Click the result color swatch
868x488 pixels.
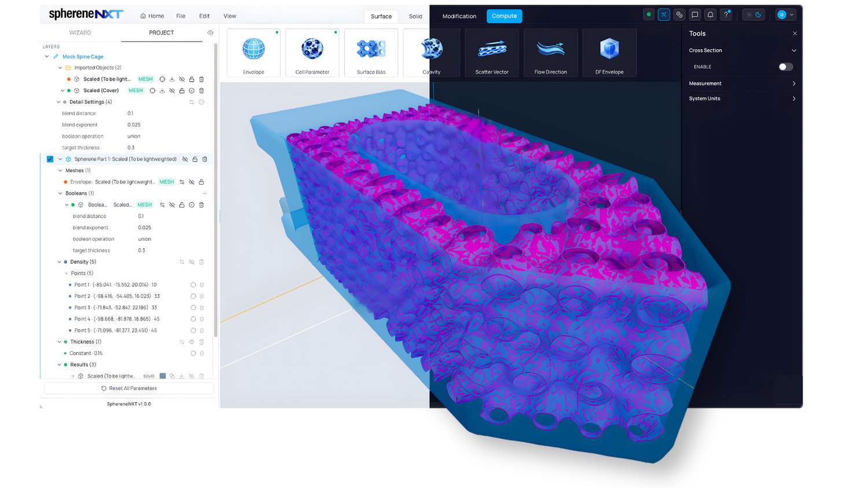163,376
